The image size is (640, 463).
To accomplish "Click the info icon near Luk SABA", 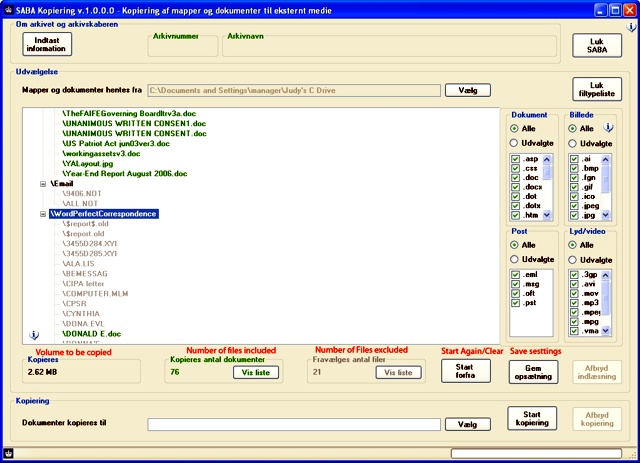I will [x=631, y=27].
